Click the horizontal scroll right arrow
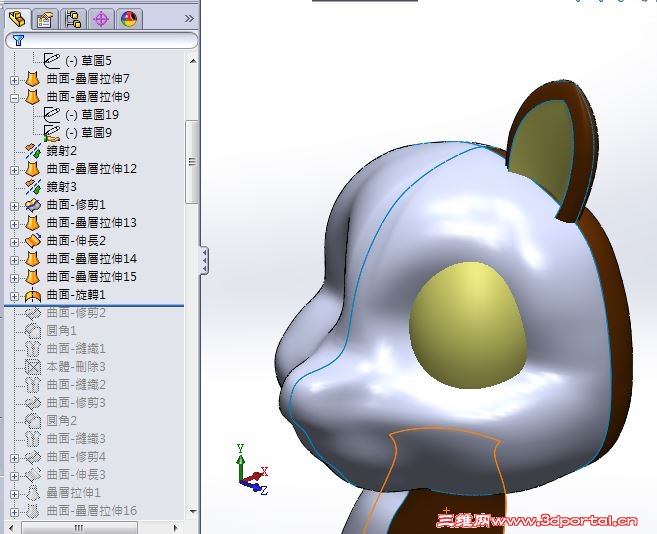This screenshot has height=534, width=657. 176,528
